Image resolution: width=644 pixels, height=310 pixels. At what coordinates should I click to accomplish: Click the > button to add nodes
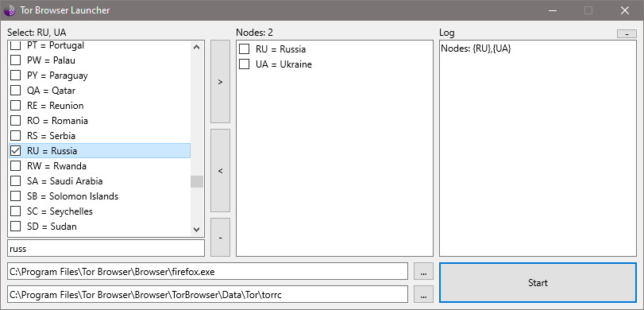(220, 81)
